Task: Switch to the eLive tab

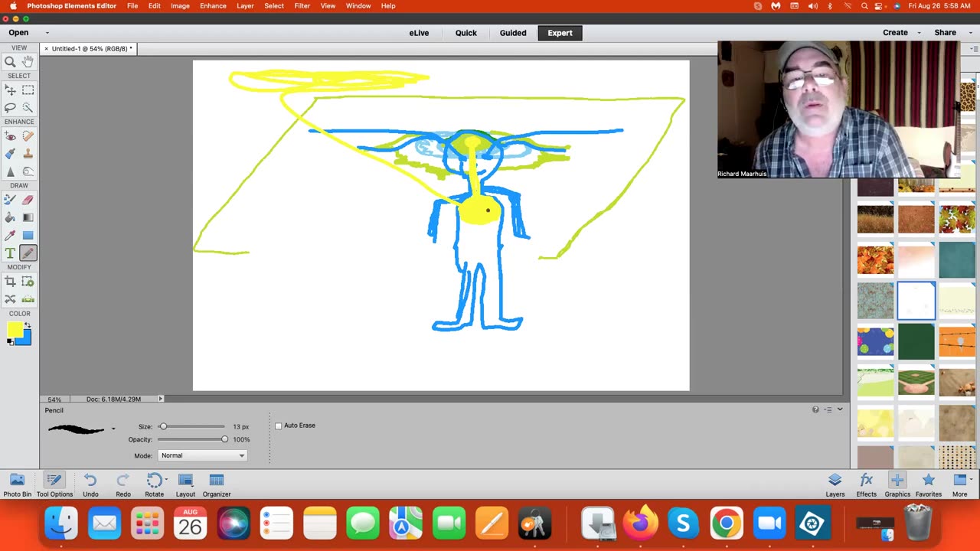Action: point(419,33)
